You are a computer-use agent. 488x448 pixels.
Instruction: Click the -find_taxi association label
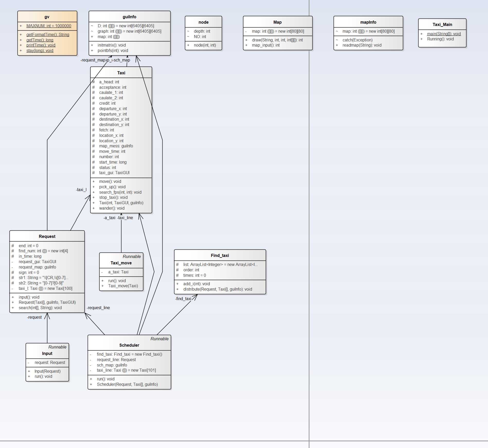pyautogui.click(x=183, y=299)
